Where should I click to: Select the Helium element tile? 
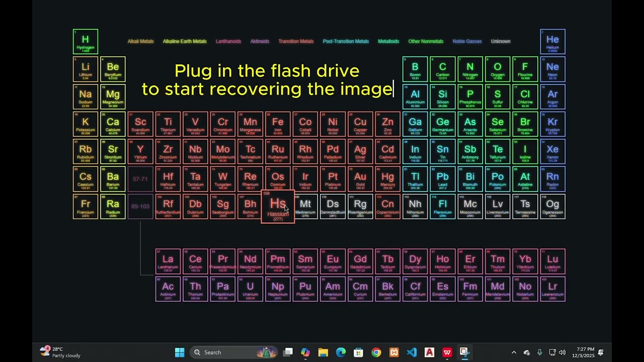[552, 42]
